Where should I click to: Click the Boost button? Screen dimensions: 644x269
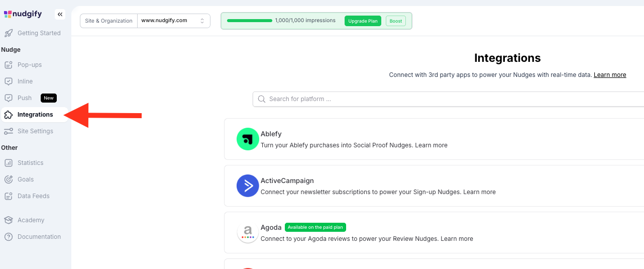pos(396,21)
